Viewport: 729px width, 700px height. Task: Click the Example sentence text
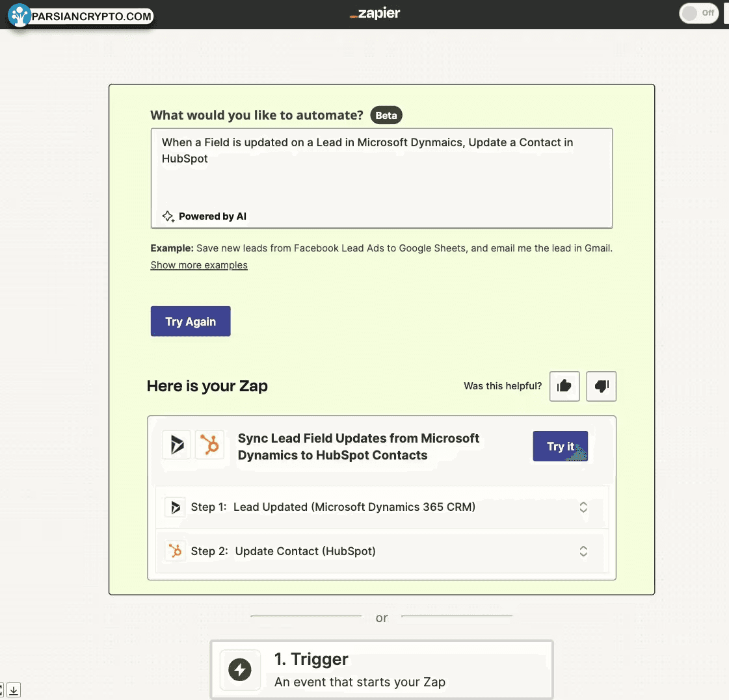(381, 248)
